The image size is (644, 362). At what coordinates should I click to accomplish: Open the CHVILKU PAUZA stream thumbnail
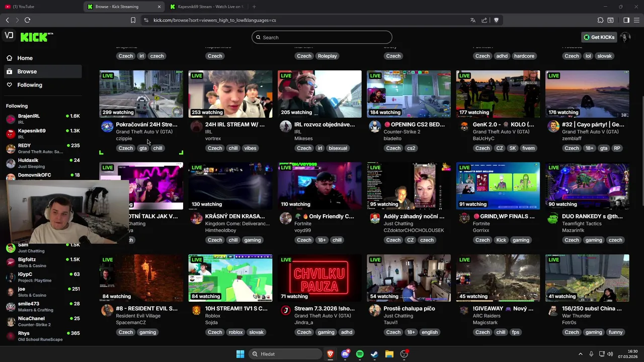click(x=319, y=278)
